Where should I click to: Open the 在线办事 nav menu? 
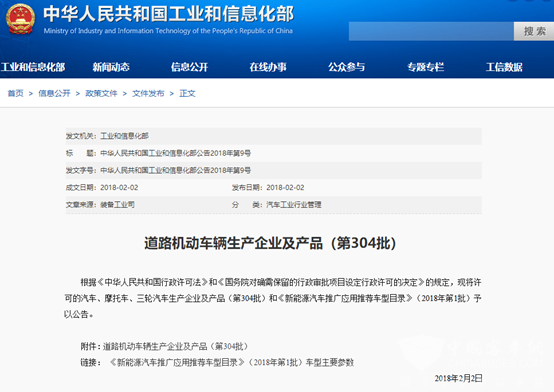[268, 67]
